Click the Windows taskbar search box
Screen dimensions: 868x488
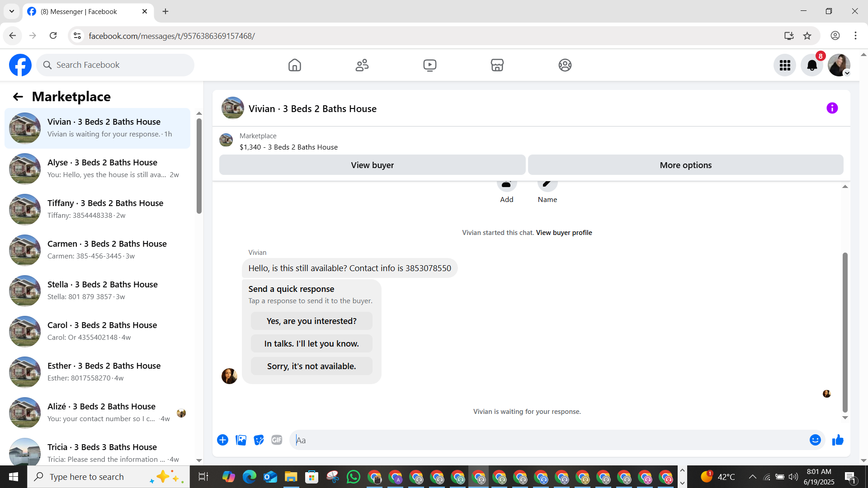point(108,477)
